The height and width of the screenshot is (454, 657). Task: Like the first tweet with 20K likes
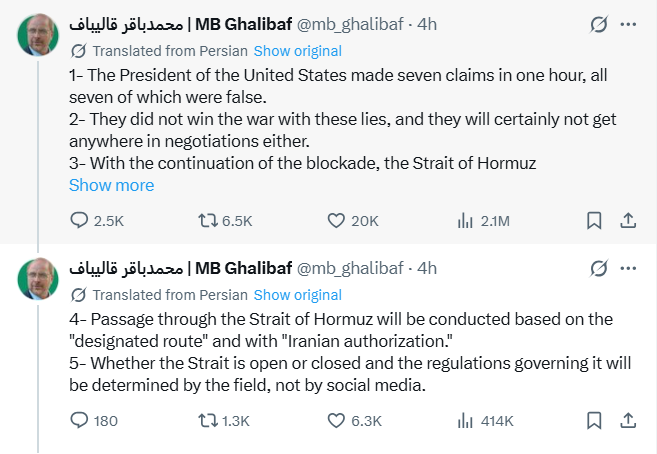coord(338,220)
